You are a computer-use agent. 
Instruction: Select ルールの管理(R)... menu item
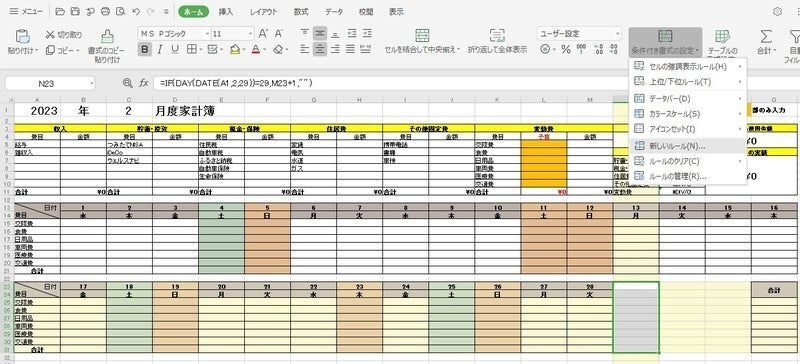pyautogui.click(x=688, y=176)
